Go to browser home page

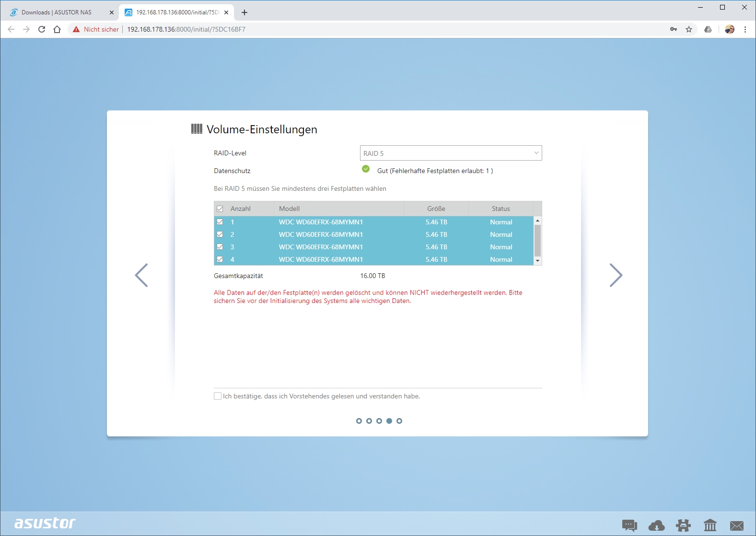point(57,29)
